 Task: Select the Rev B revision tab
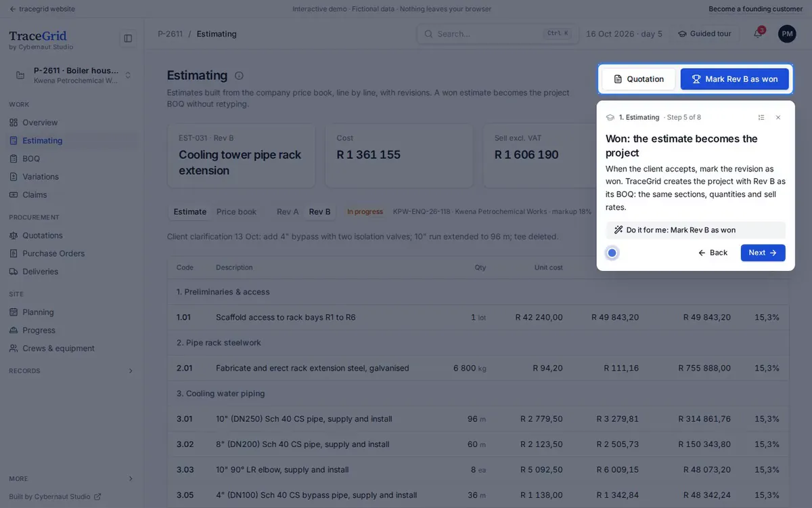tap(320, 212)
